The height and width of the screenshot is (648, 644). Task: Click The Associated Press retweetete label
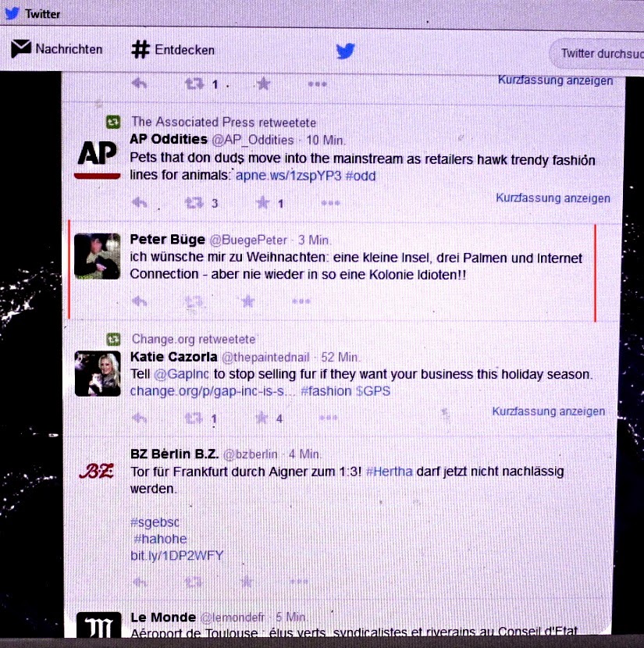pyautogui.click(x=223, y=122)
